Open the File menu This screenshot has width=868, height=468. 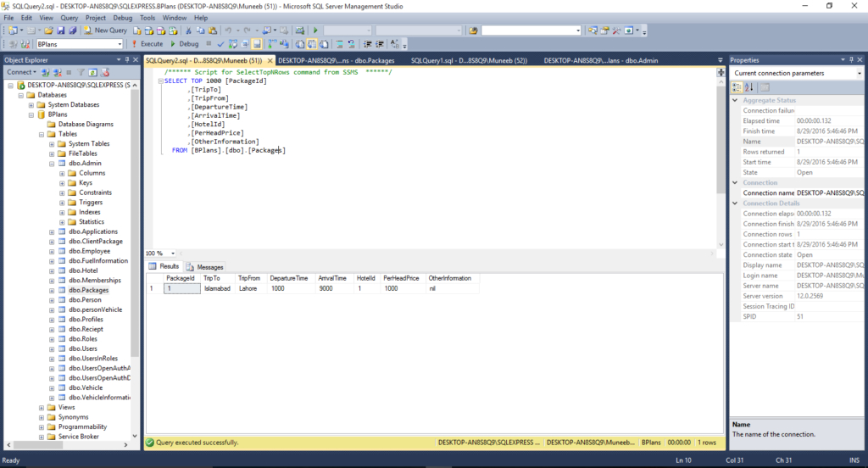(8, 18)
